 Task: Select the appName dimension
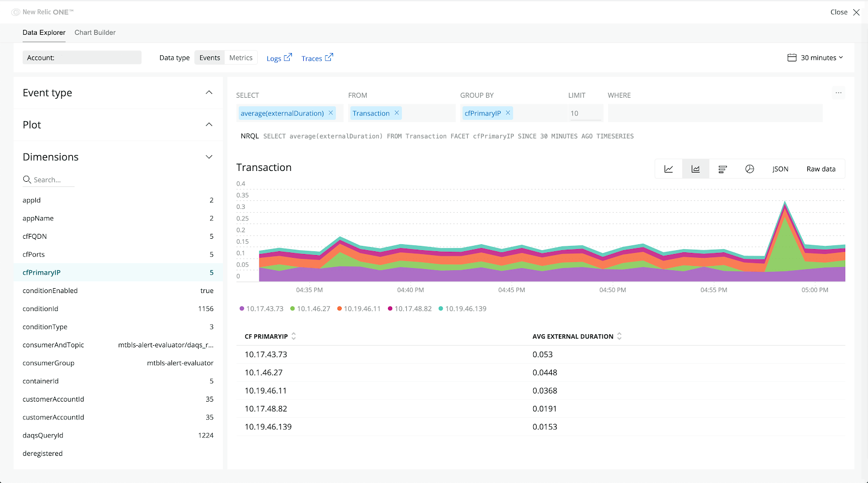click(x=118, y=218)
